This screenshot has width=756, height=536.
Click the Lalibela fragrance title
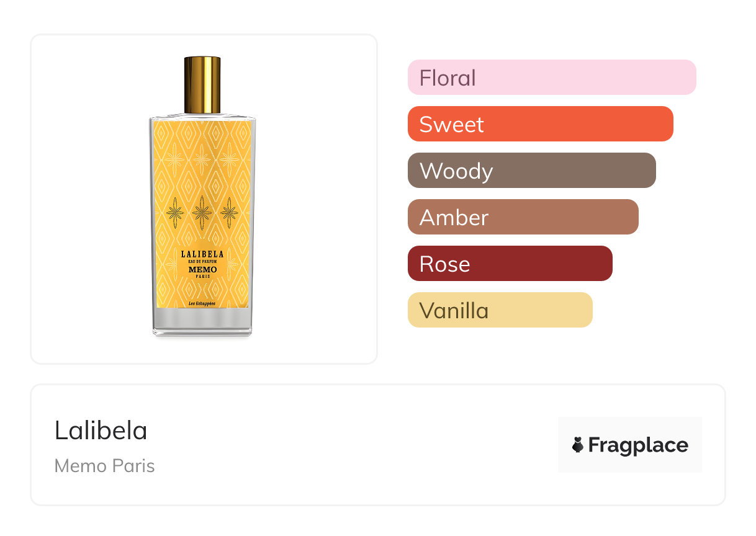click(x=101, y=431)
